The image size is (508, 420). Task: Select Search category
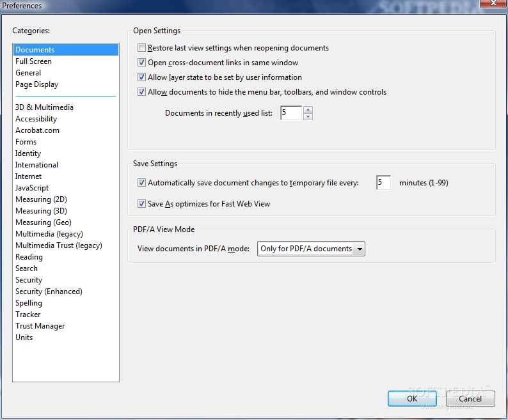coord(66,268)
